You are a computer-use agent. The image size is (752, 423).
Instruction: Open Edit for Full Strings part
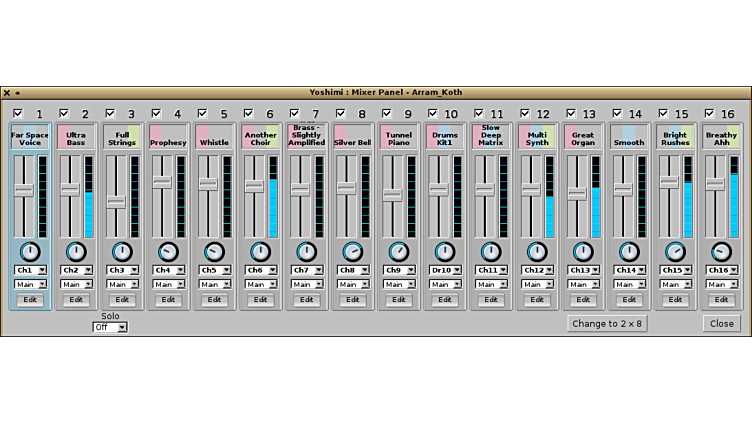(x=122, y=300)
